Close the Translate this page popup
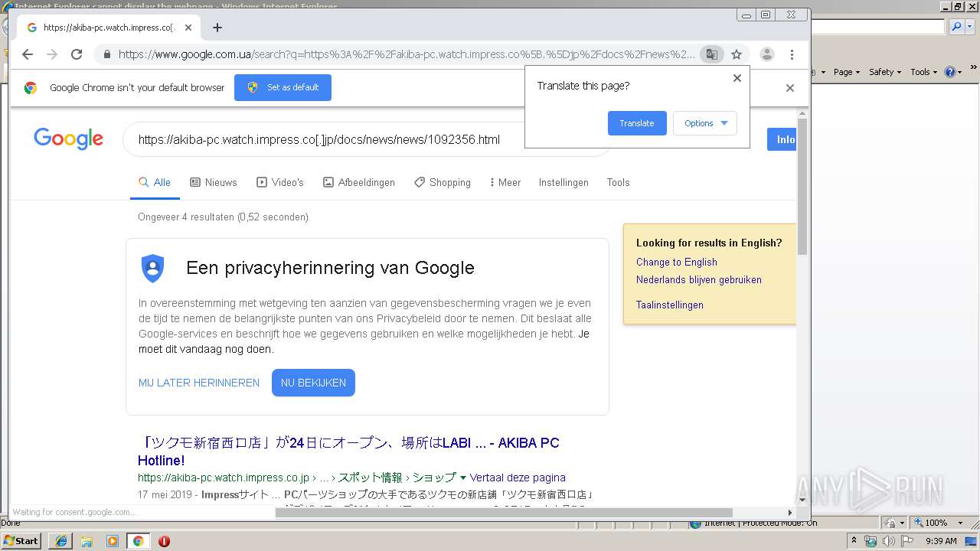Viewport: 980px width, 551px height. pos(737,78)
